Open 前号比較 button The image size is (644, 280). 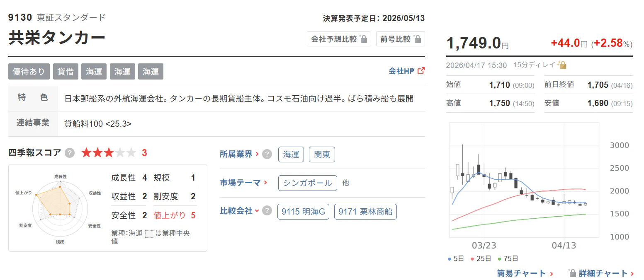click(x=400, y=39)
